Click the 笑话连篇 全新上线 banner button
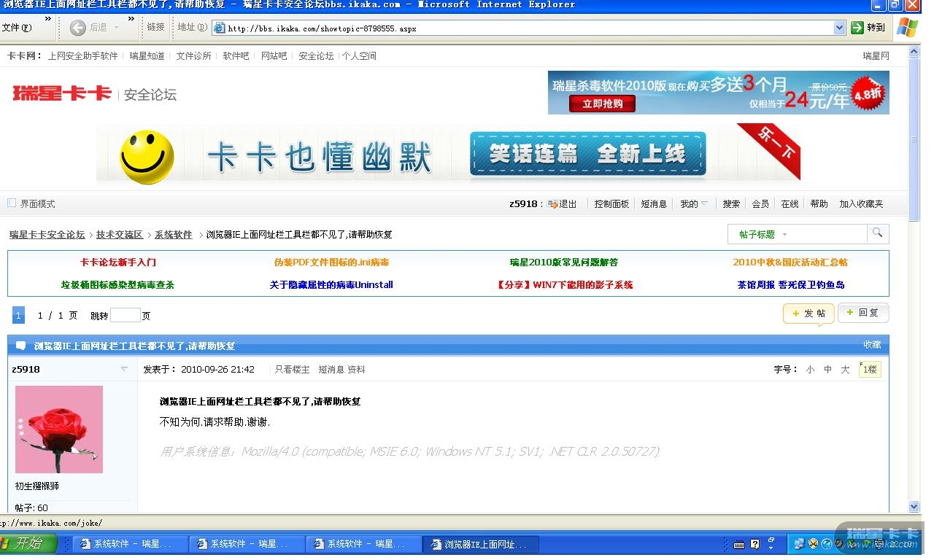The image size is (934, 560). [x=588, y=154]
